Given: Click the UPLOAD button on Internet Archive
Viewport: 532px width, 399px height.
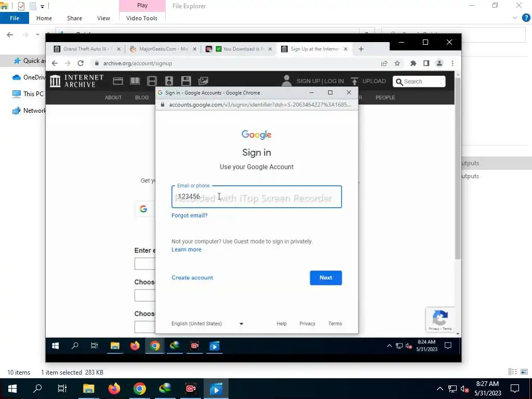Looking at the screenshot, I should coord(368,81).
